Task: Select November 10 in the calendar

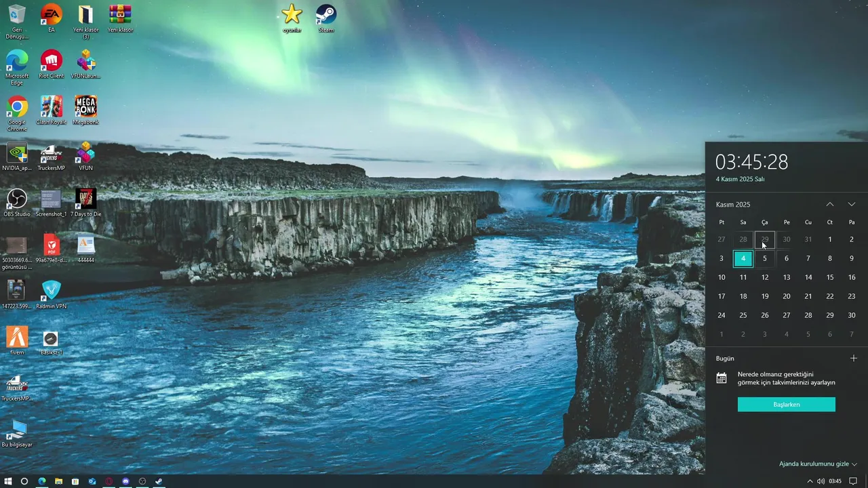Action: click(x=722, y=277)
